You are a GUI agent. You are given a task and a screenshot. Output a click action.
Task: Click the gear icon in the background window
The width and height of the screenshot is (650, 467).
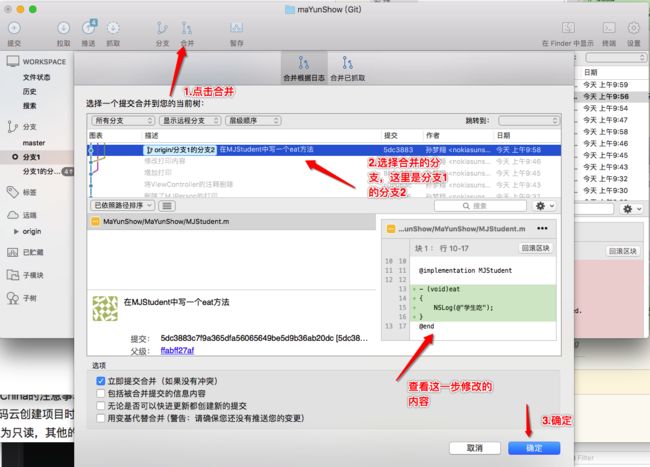(628, 209)
